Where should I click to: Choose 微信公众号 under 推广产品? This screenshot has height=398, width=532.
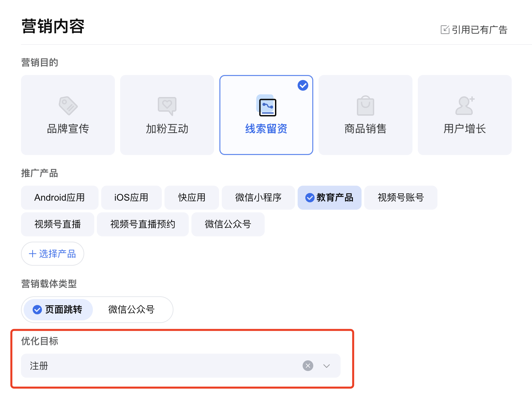click(x=228, y=224)
